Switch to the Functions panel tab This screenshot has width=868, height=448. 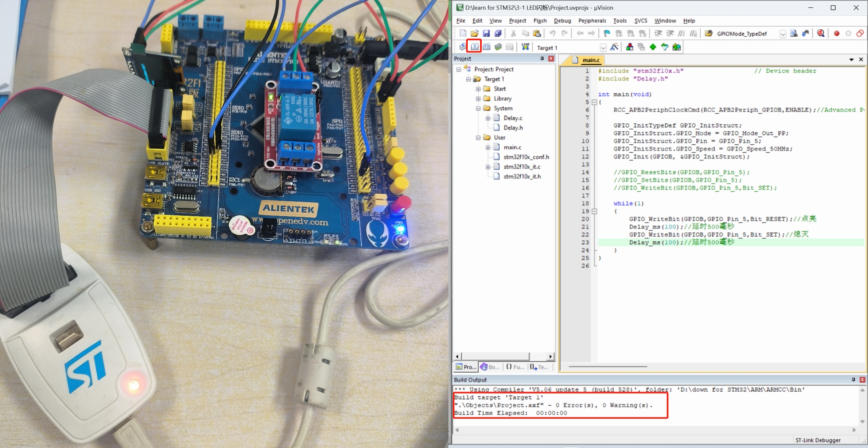click(x=515, y=367)
